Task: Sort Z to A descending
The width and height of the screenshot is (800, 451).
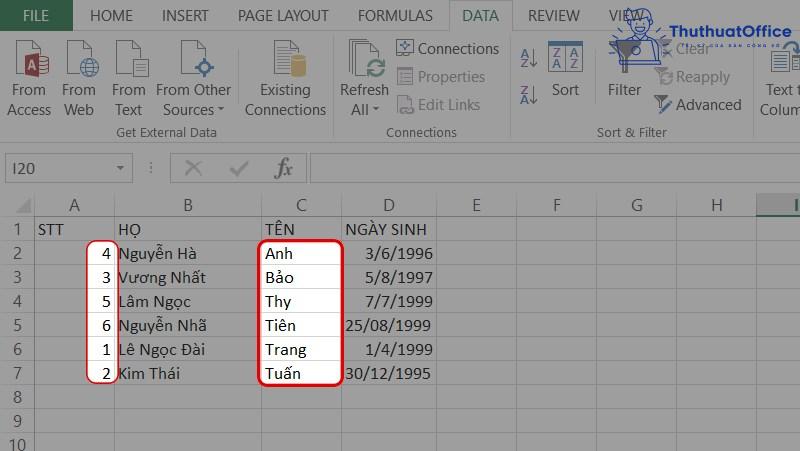Action: (x=529, y=95)
